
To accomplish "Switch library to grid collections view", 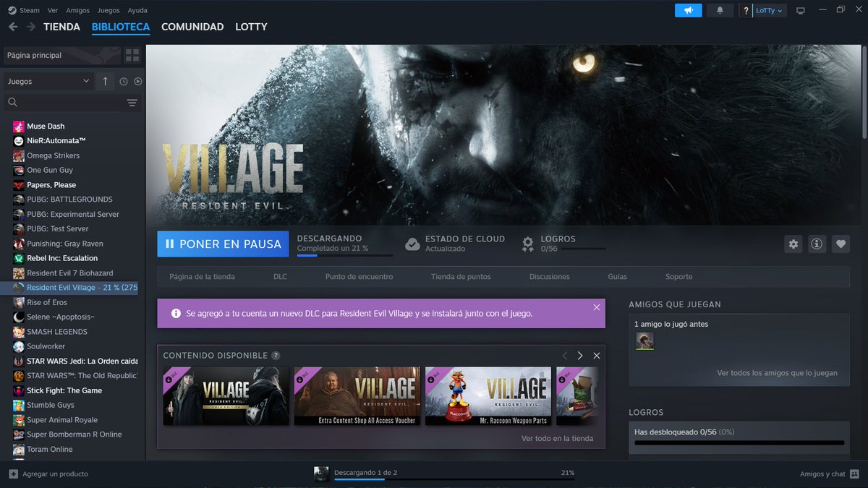I will 132,55.
